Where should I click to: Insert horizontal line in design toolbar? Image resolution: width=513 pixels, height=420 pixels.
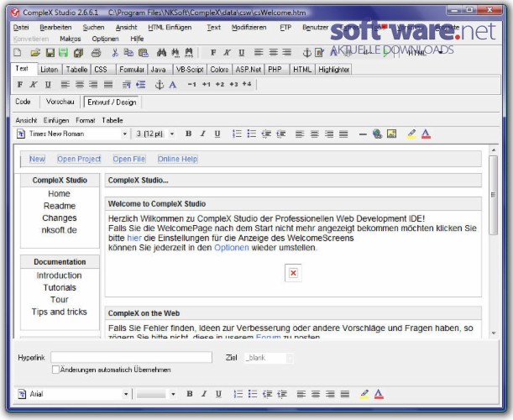pyautogui.click(x=363, y=134)
